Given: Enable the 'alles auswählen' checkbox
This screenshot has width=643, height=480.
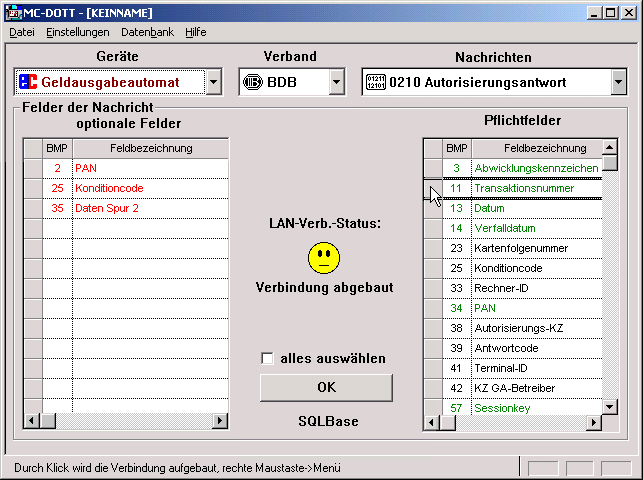Looking at the screenshot, I should [267, 358].
